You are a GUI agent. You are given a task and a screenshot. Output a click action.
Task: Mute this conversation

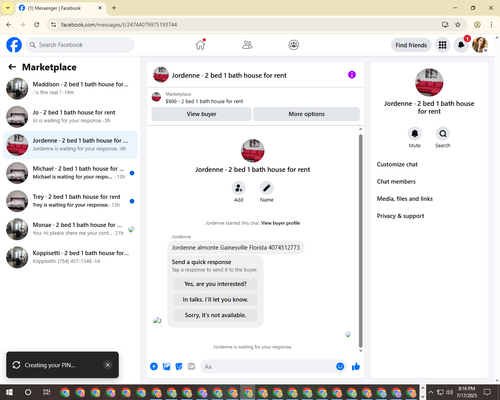415,134
